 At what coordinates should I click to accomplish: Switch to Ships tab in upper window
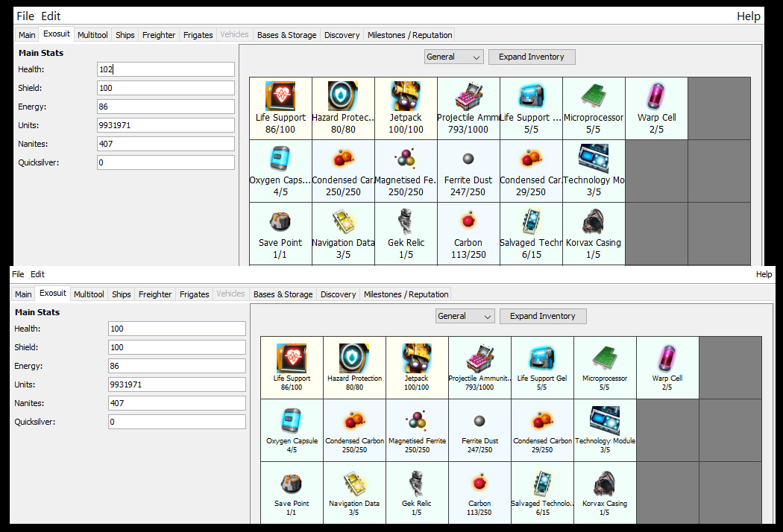tap(125, 35)
